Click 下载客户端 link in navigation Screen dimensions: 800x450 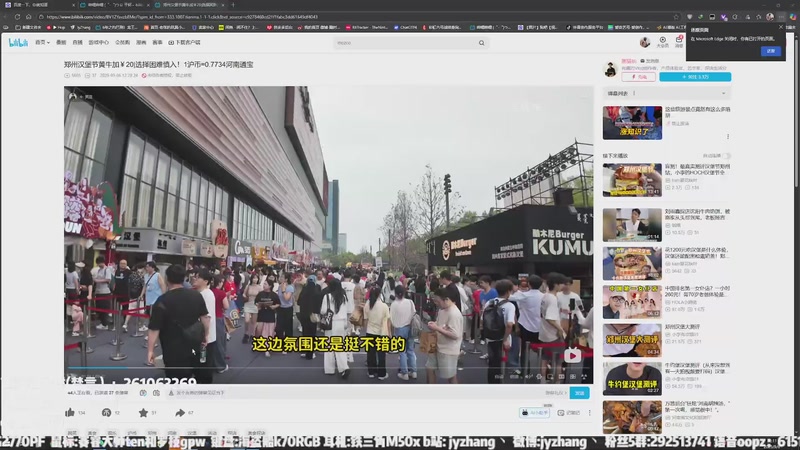[184, 43]
